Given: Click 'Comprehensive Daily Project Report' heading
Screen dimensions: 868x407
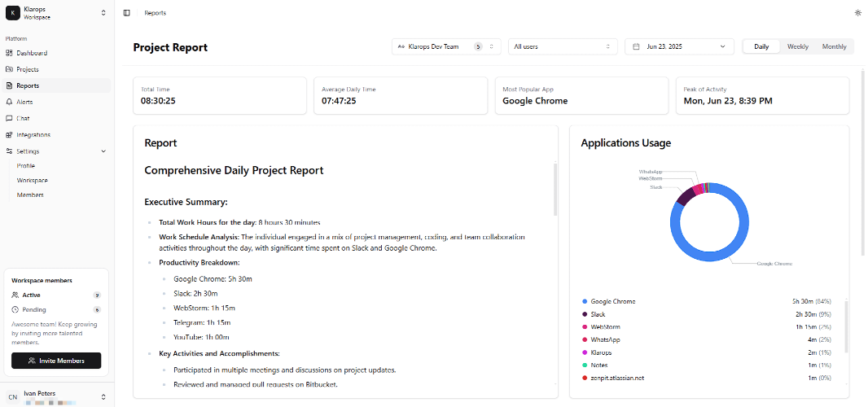Looking at the screenshot, I should click(x=234, y=170).
